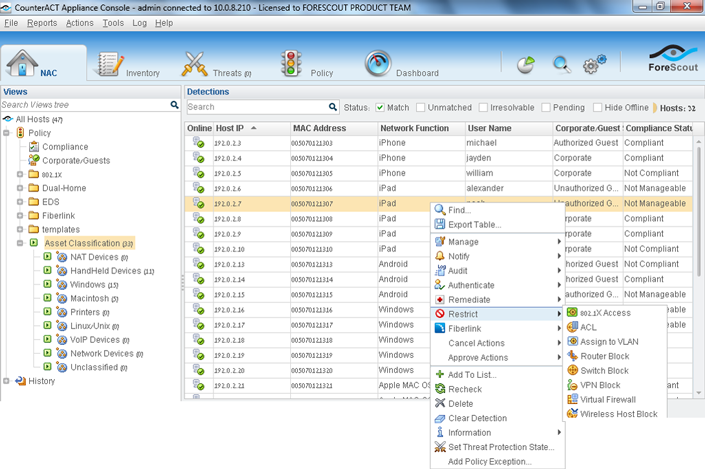
Task: Open the Threats view icon
Action: pyautogui.click(x=194, y=64)
